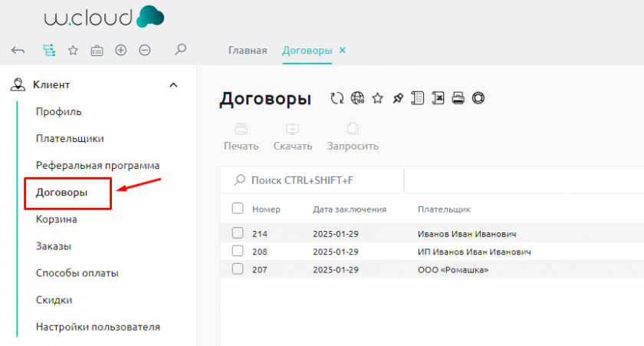The image size is (644, 346).
Task: Click the back arrow in the top toolbar
Action: [18, 51]
